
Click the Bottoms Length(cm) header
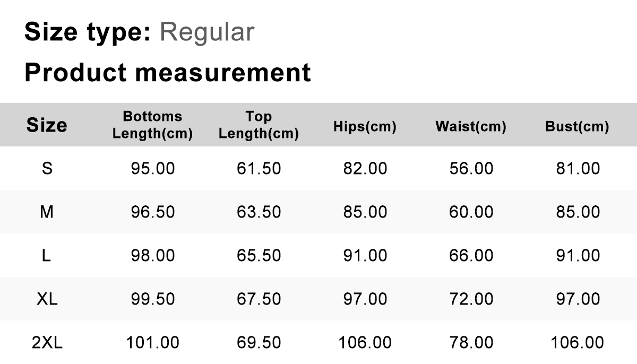click(152, 125)
